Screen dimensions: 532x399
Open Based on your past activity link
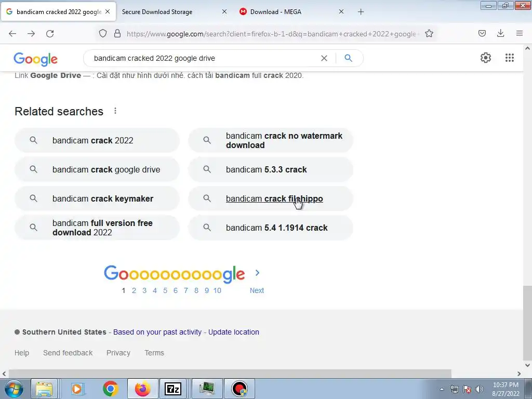click(157, 332)
